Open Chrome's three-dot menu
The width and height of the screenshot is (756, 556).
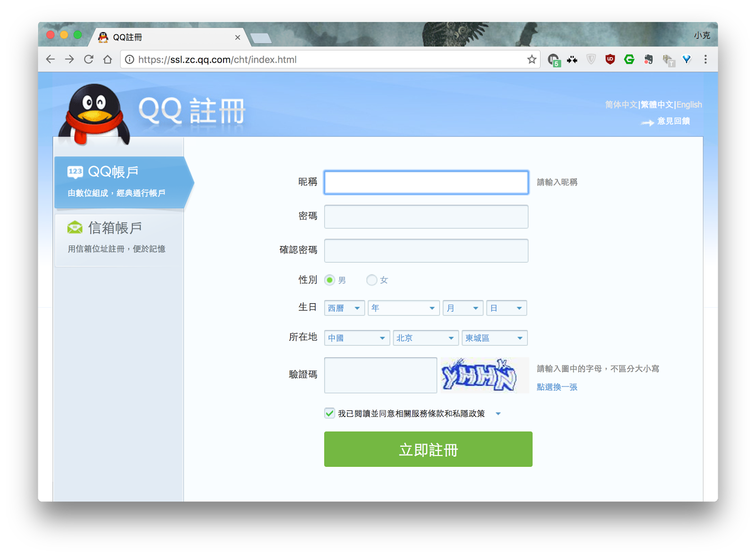[705, 60]
